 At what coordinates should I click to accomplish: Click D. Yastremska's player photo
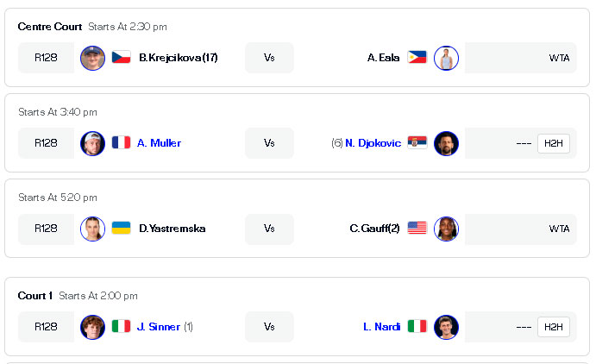point(92,229)
